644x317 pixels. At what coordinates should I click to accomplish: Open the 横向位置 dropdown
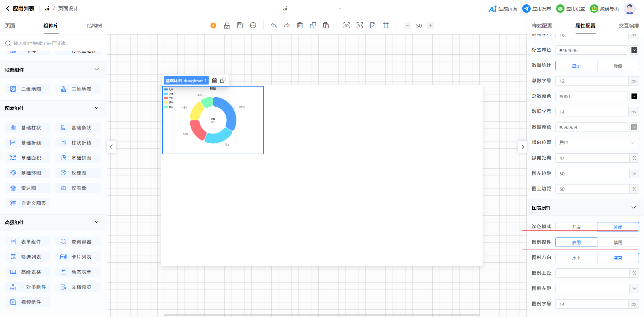tap(597, 143)
